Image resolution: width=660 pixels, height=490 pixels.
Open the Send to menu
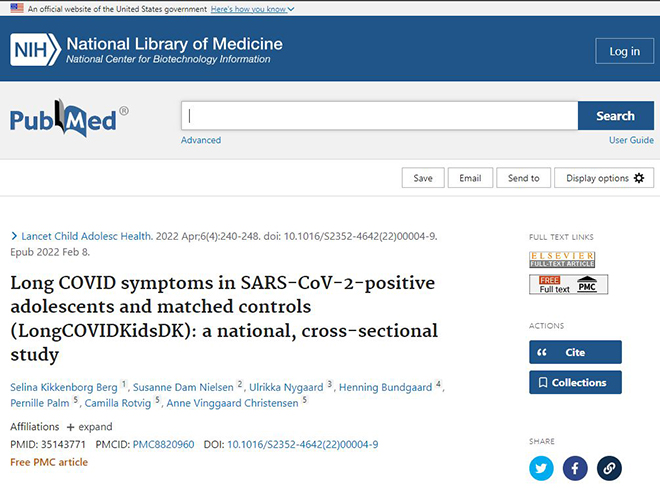[523, 178]
